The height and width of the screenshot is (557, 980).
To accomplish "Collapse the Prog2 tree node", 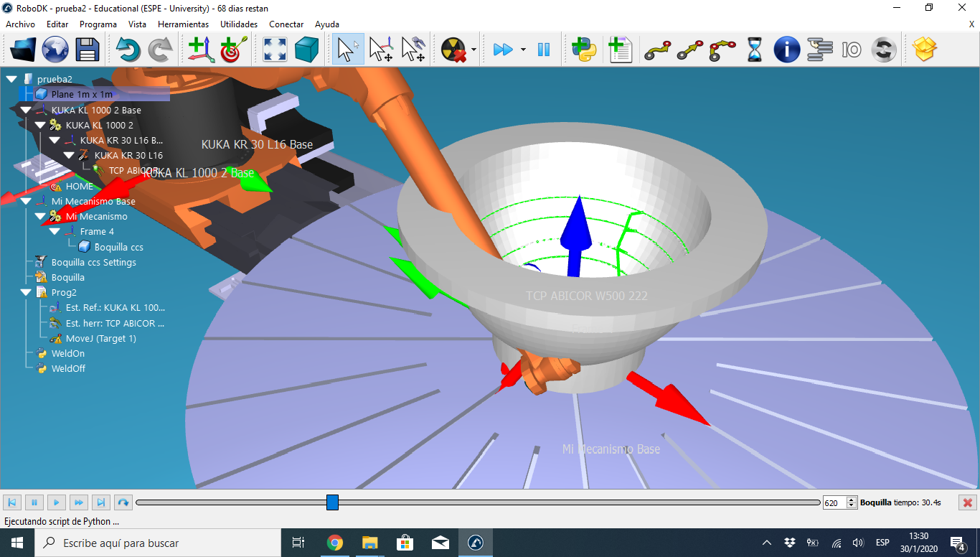I will coord(27,293).
